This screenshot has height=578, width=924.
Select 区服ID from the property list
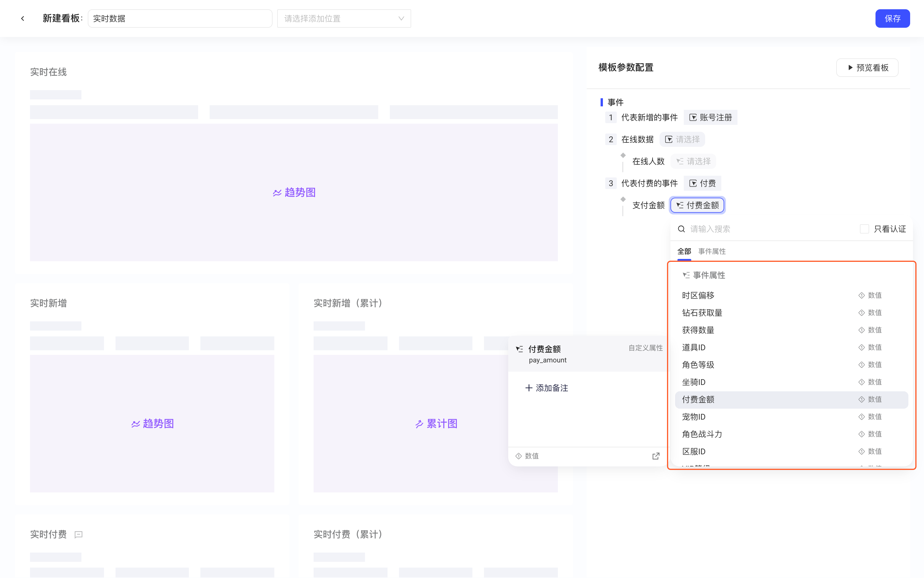coord(791,451)
